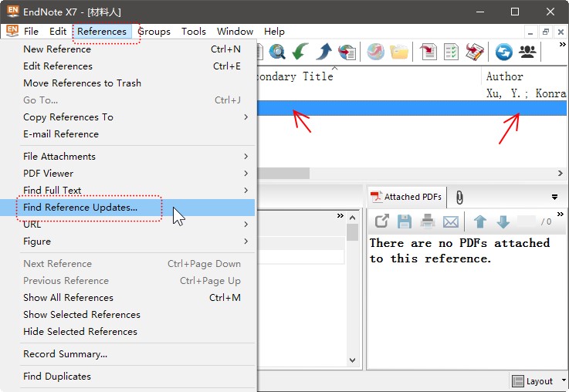Open the Layout dropdown in status bar
This screenshot has width=569, height=392.
click(x=564, y=380)
